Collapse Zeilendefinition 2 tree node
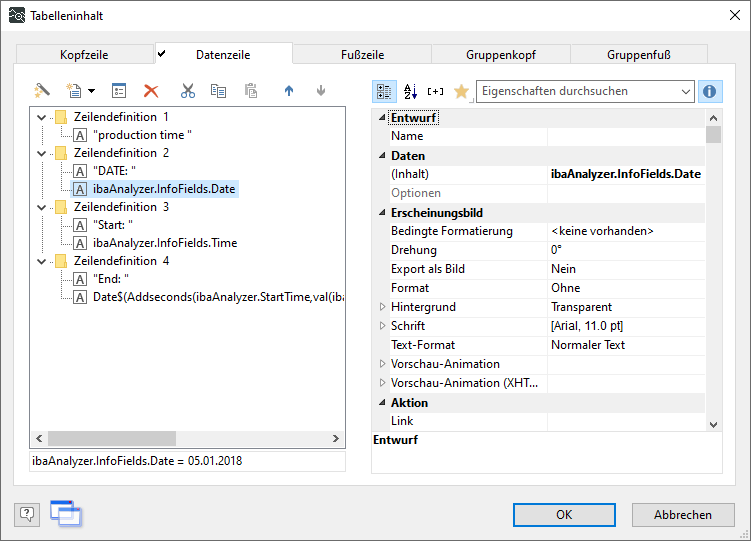This screenshot has width=751, height=541. (x=42, y=153)
